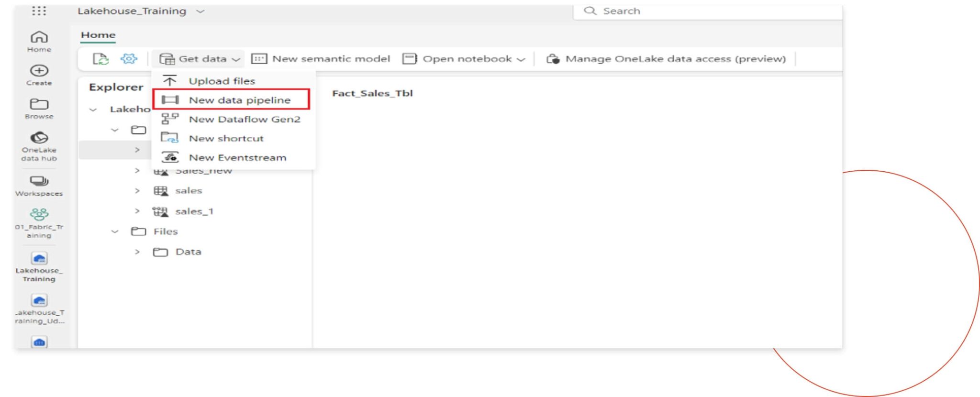Select New shortcut menu entry

coord(233,138)
